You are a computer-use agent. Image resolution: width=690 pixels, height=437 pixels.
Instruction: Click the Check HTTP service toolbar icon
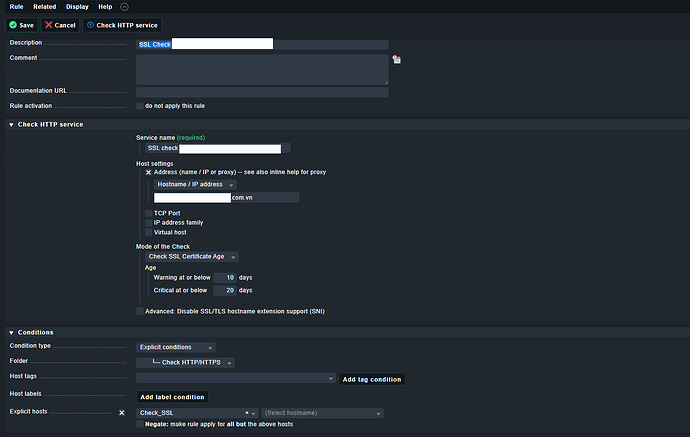pyautogui.click(x=90, y=25)
